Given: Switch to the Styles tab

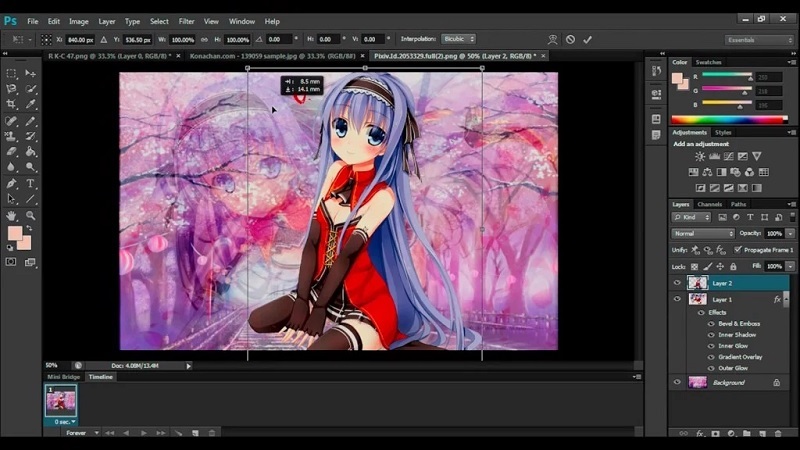Looking at the screenshot, I should coord(722,133).
